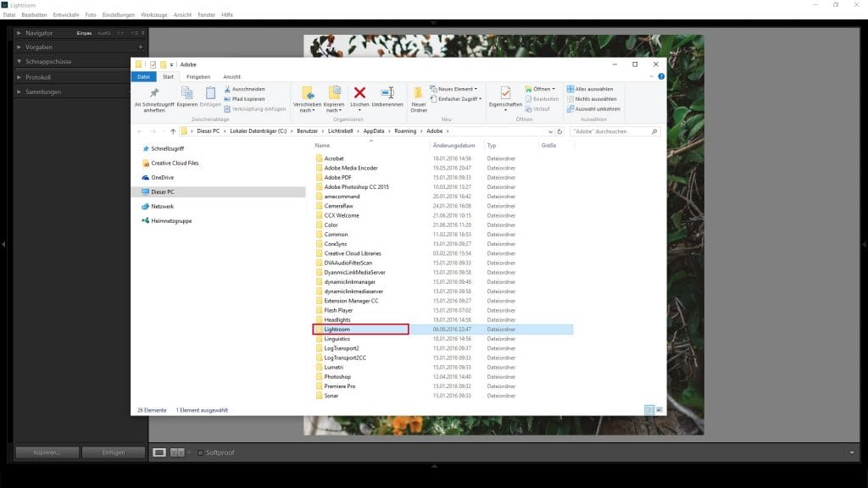
Task: Navigate to the Roaming breadcrumb in the address bar
Action: pos(405,131)
